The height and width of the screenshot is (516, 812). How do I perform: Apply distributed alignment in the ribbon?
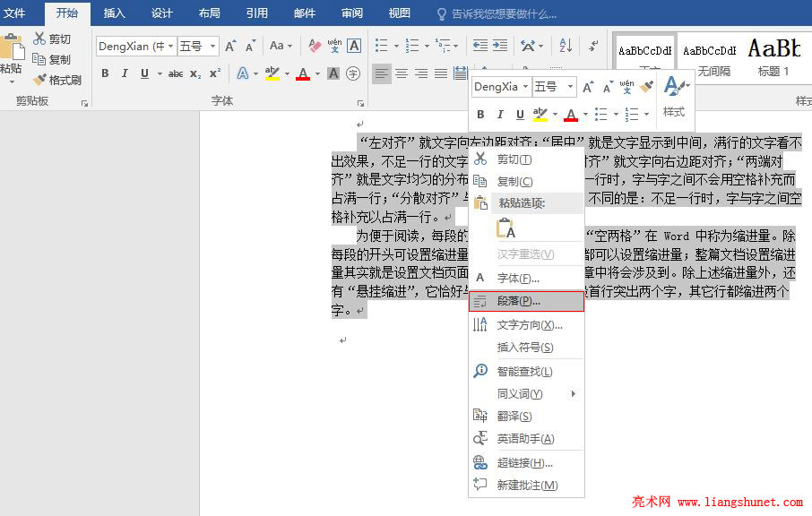click(461, 73)
